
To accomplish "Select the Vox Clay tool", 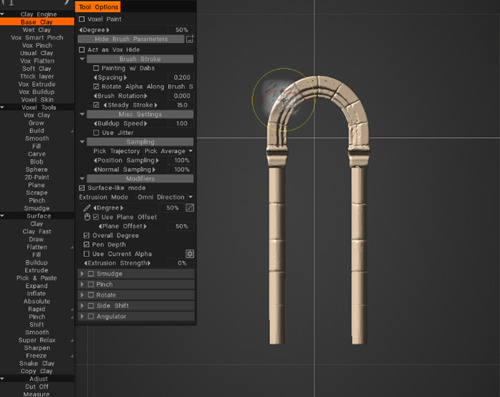I will (37, 115).
